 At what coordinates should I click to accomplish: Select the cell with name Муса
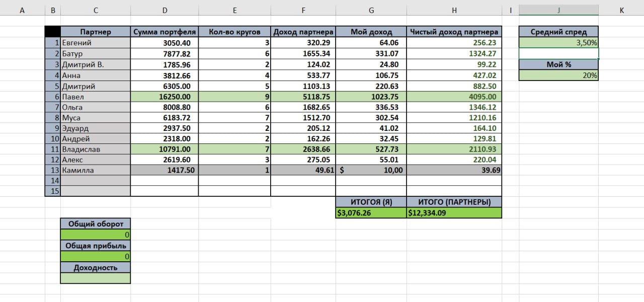(x=96, y=118)
